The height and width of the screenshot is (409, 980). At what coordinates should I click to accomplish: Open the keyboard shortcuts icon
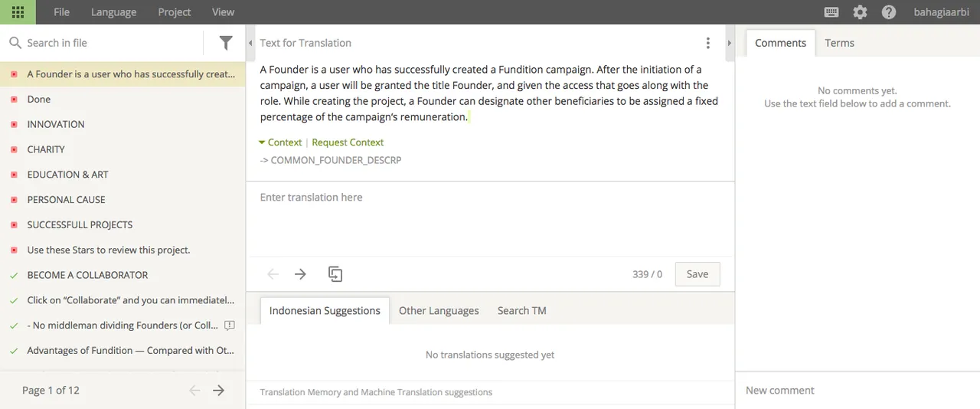point(831,12)
